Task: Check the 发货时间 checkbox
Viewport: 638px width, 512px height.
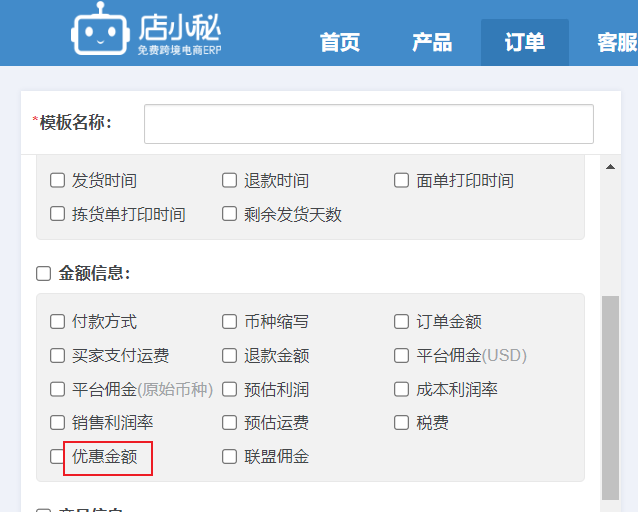Action: [x=57, y=180]
